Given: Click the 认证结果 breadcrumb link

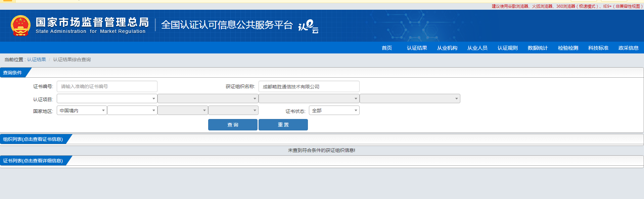Looking at the screenshot, I should (x=37, y=59).
